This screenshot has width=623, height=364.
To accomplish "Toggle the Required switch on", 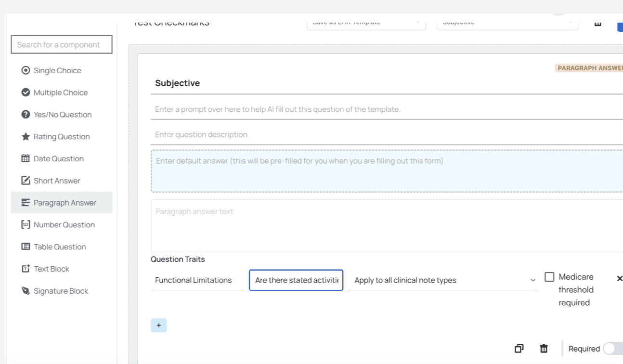I will pyautogui.click(x=611, y=349).
